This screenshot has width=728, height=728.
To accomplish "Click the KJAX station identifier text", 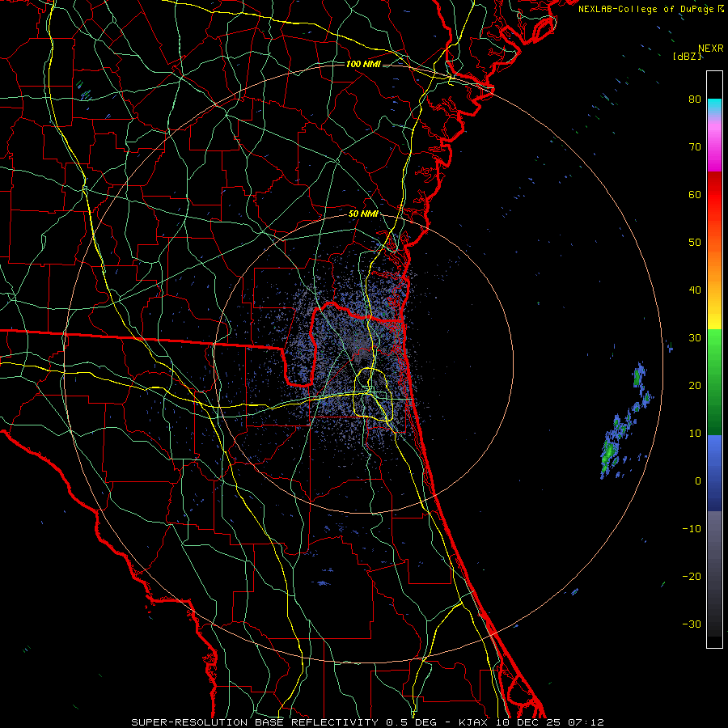I will (x=475, y=722).
